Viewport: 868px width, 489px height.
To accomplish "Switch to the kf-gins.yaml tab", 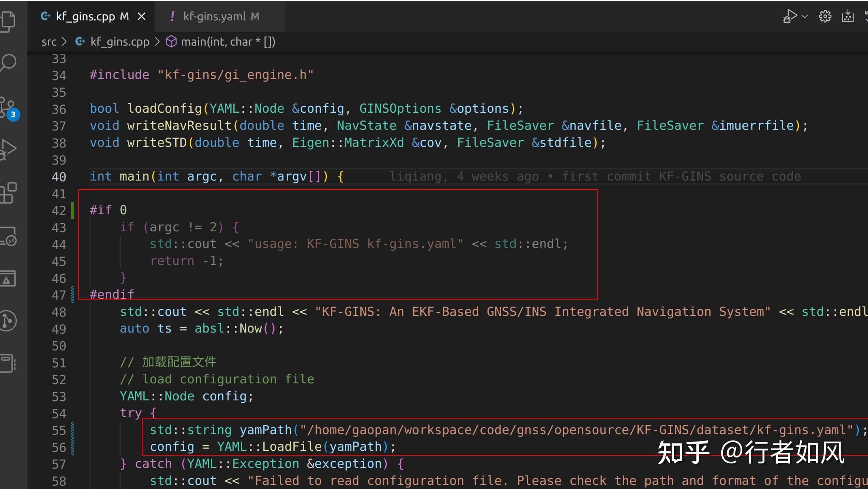I will pyautogui.click(x=214, y=16).
